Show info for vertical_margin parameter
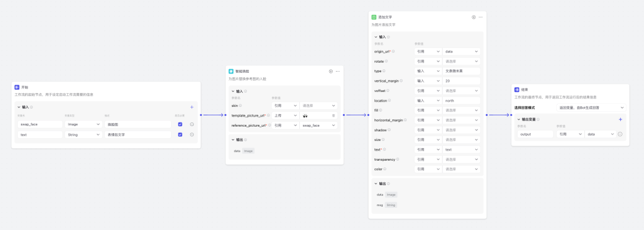Viewport: 644px width, 230px height. click(x=401, y=81)
